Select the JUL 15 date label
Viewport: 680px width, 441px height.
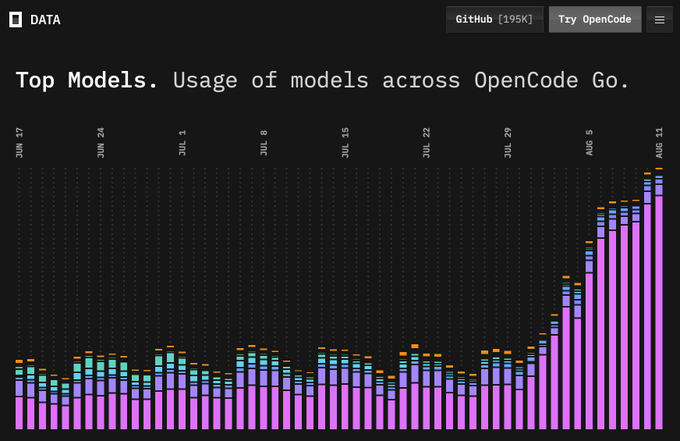click(x=345, y=143)
